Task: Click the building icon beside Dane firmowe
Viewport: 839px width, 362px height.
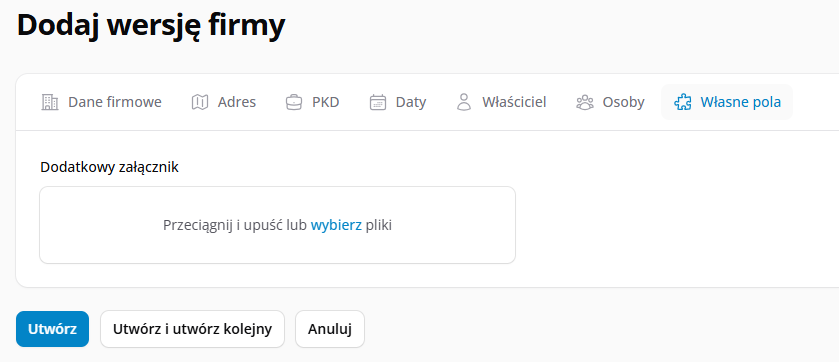Action: point(49,102)
